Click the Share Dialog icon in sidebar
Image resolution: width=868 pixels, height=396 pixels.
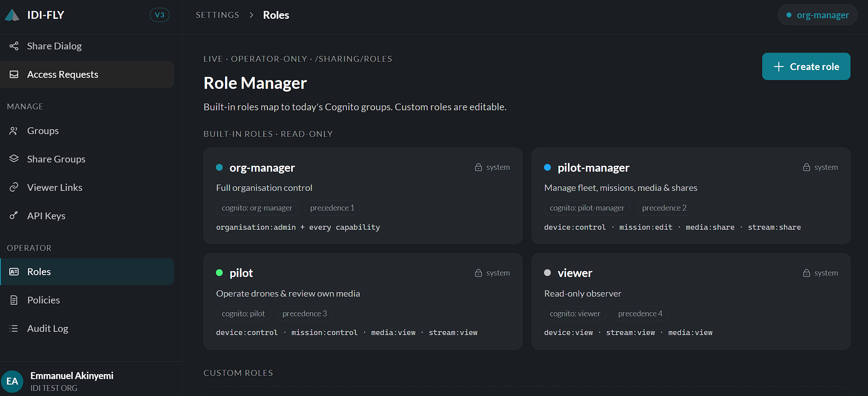(14, 46)
